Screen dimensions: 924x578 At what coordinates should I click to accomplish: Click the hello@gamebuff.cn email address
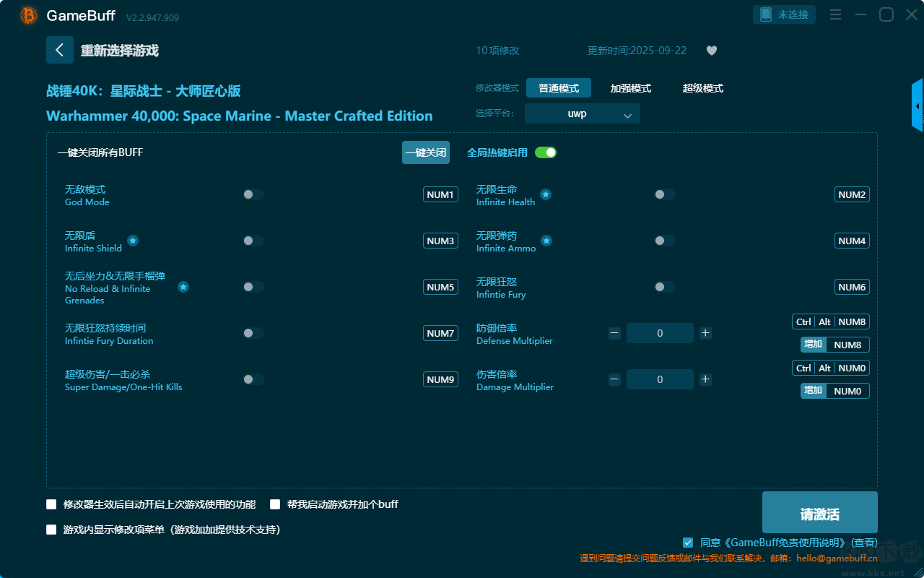[837, 558]
